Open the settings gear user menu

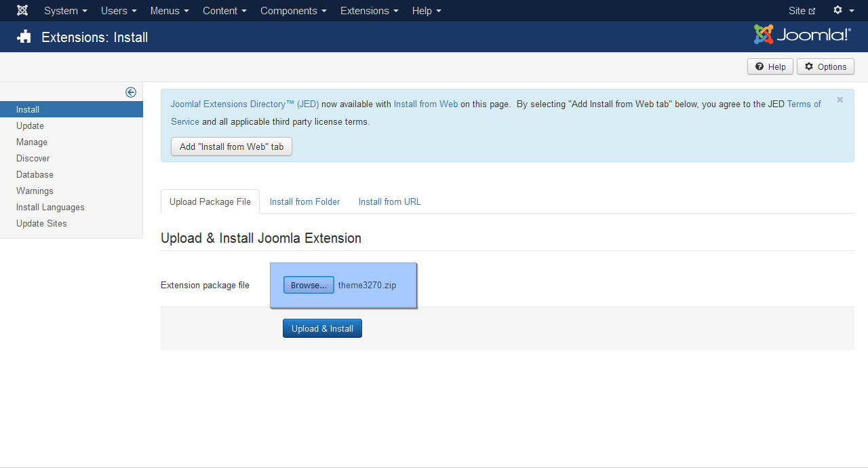(844, 10)
